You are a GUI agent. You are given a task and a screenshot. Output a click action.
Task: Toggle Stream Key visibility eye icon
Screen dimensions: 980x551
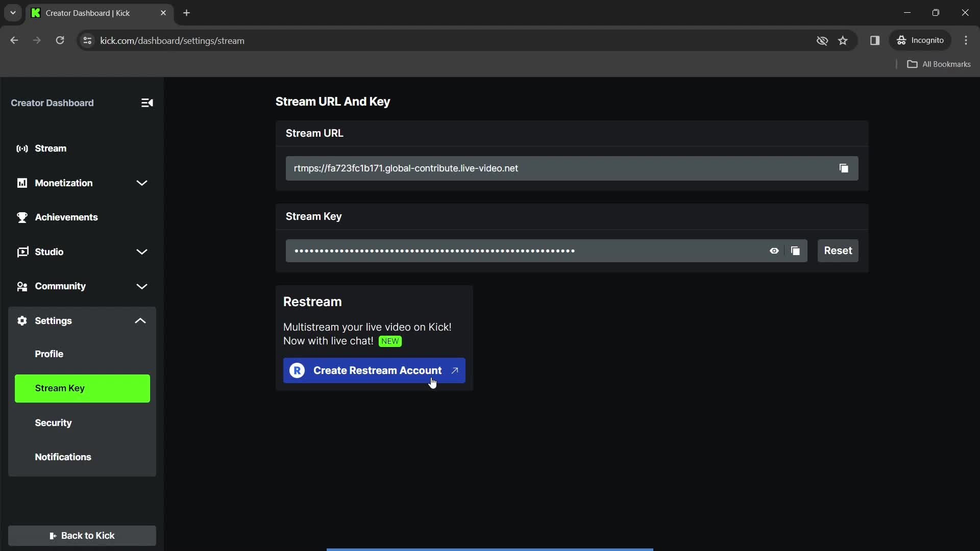[x=773, y=251]
